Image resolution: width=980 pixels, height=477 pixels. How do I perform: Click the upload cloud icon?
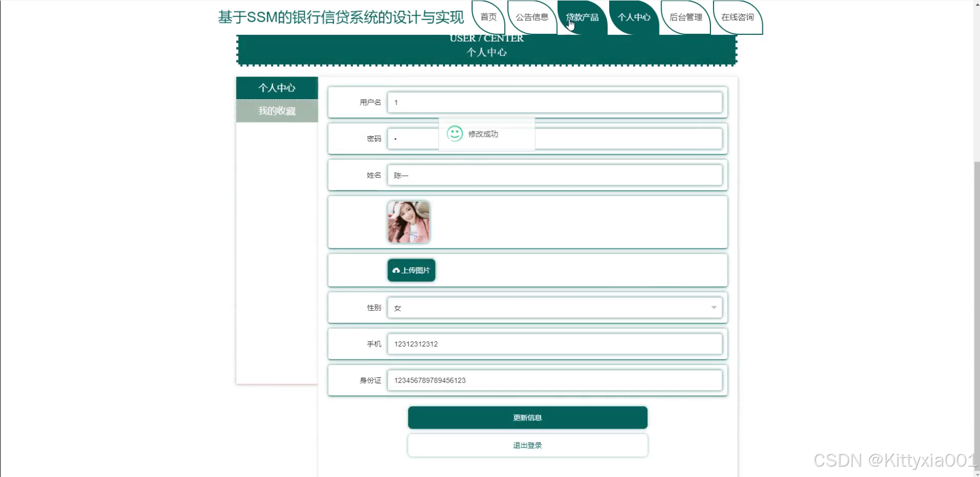pyautogui.click(x=396, y=271)
